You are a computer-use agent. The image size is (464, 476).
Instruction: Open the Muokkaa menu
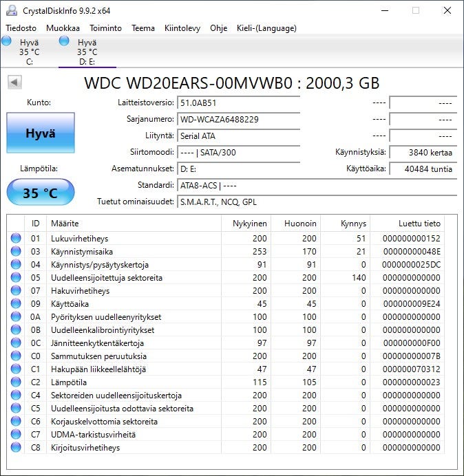pos(63,28)
